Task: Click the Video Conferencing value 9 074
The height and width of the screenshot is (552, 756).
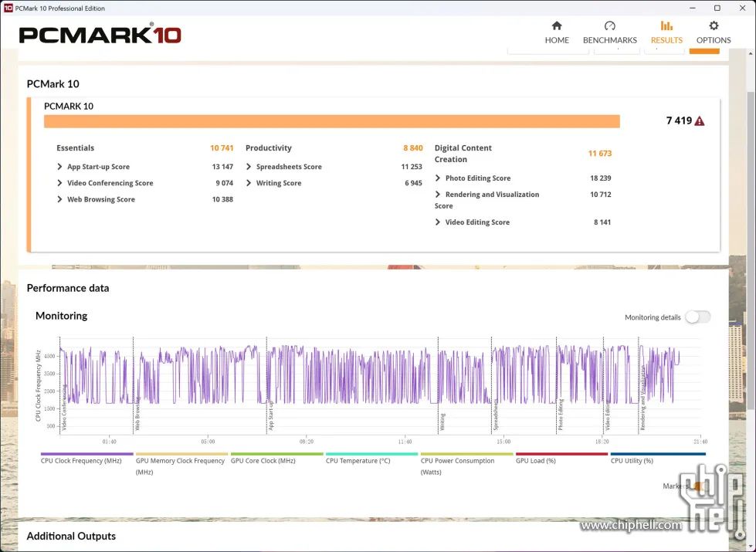Action: coord(224,183)
